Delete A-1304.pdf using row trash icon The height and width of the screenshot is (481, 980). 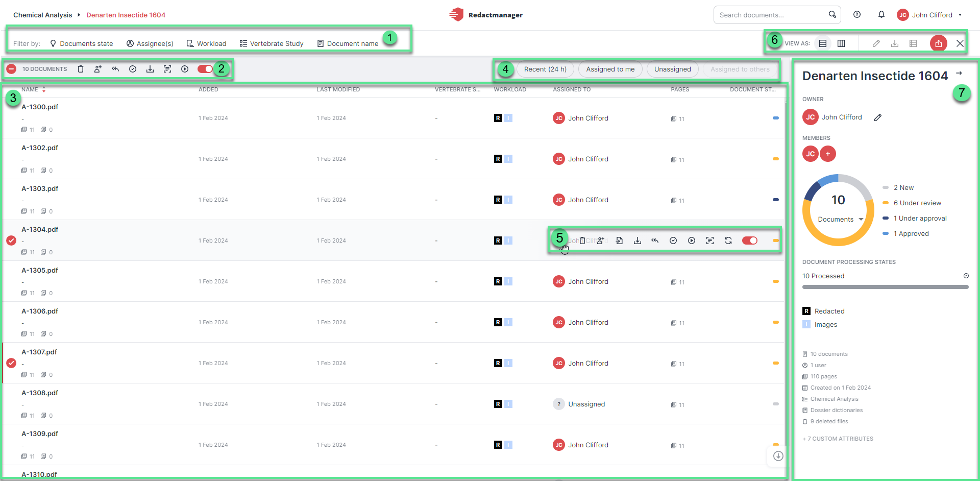(582, 240)
